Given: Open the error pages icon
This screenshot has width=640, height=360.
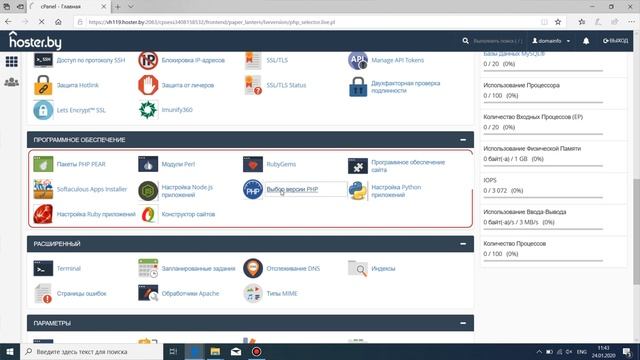Looking at the screenshot, I should coord(43,293).
